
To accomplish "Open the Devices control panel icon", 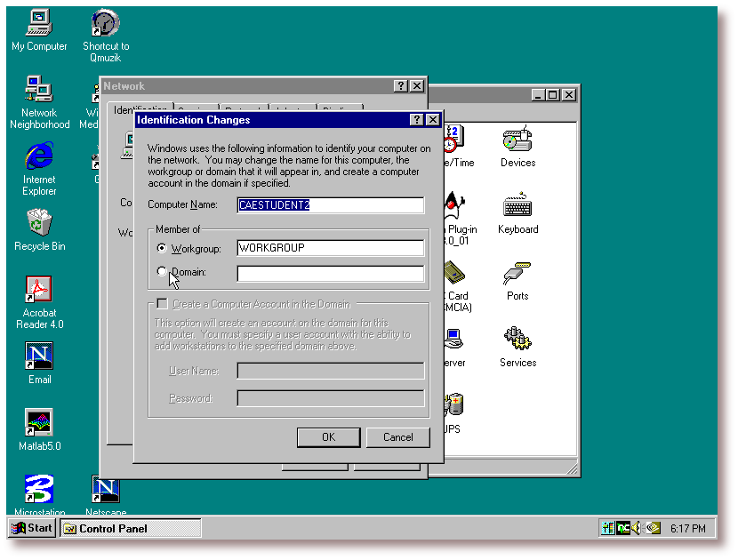I will pyautogui.click(x=517, y=140).
